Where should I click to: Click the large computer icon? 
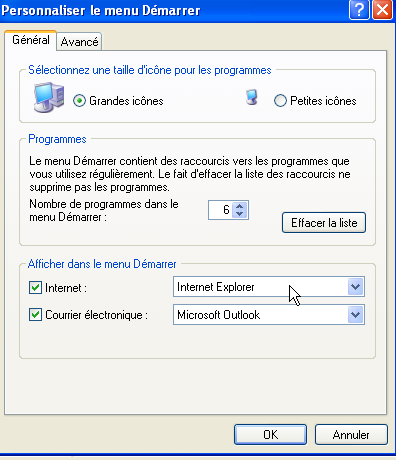(49, 97)
